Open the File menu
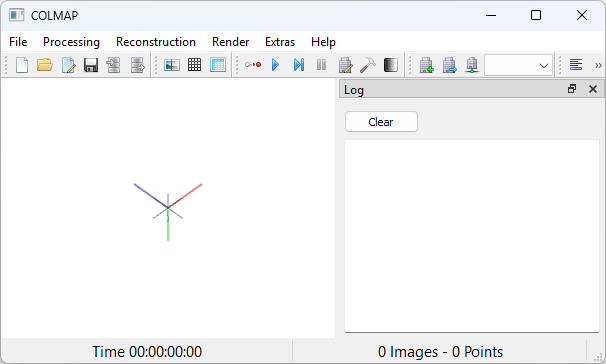The height and width of the screenshot is (364, 606). tap(18, 42)
